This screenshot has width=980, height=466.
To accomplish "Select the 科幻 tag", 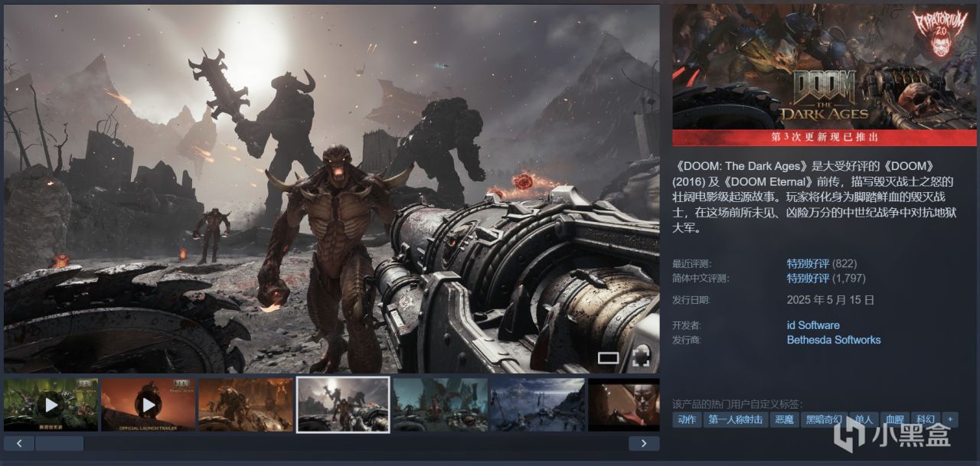I will click(926, 419).
